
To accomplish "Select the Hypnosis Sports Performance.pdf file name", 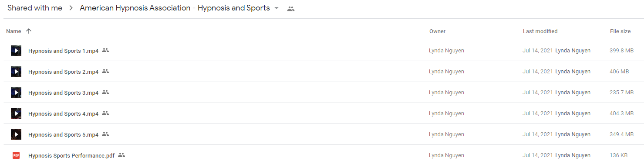I will click(71, 155).
